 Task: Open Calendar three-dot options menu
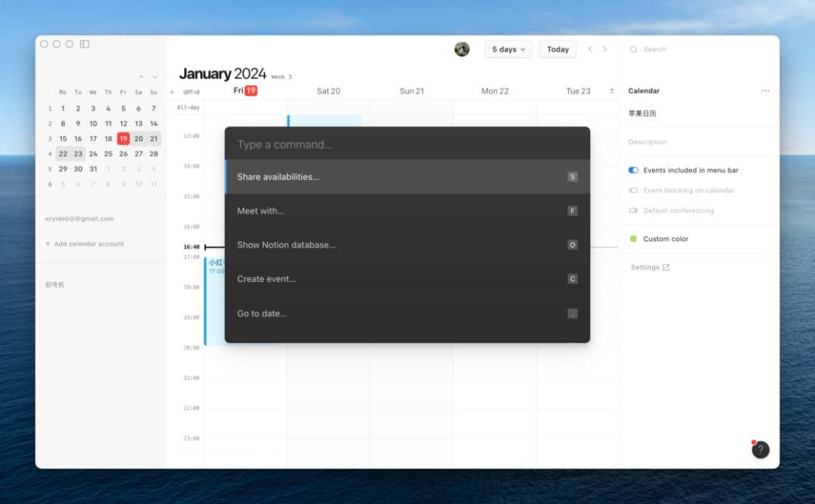pyautogui.click(x=766, y=91)
